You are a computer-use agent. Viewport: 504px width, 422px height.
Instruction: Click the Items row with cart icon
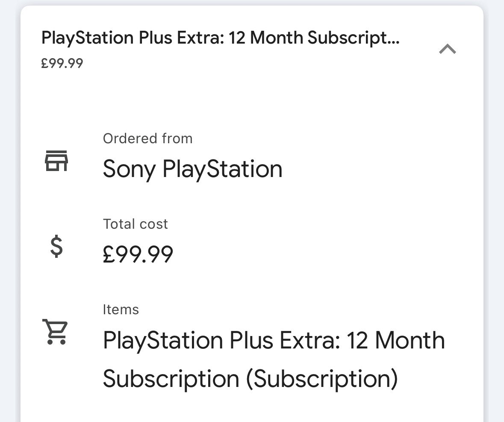pos(252,347)
